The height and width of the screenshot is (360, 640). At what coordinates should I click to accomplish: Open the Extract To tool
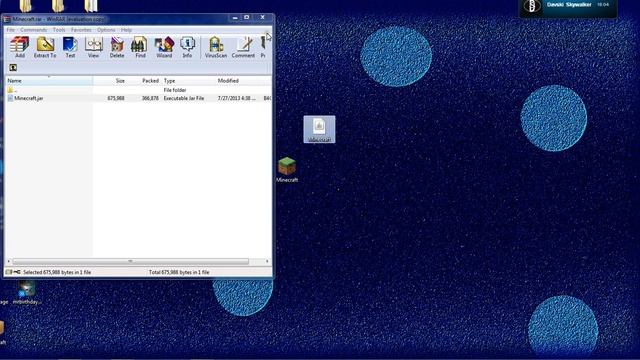45,47
